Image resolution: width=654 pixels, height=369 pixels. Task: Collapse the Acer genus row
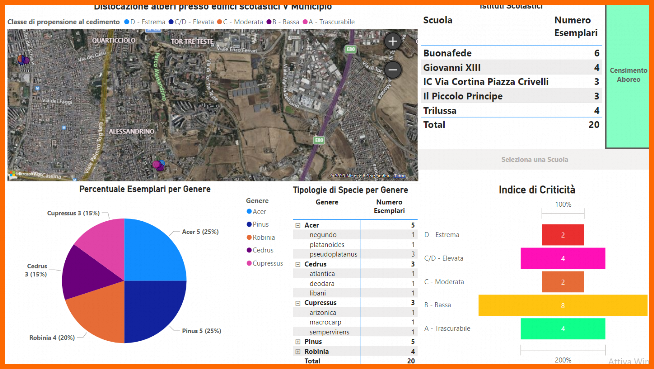coord(298,225)
